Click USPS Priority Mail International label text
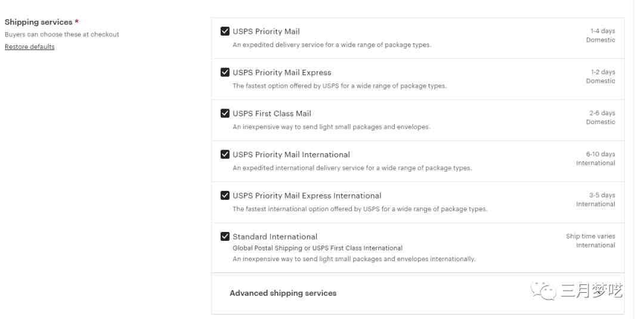644x319 pixels. [291, 154]
